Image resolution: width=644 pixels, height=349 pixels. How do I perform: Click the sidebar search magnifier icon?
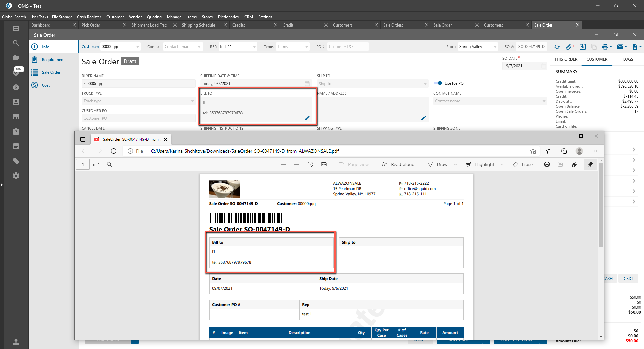click(x=16, y=43)
